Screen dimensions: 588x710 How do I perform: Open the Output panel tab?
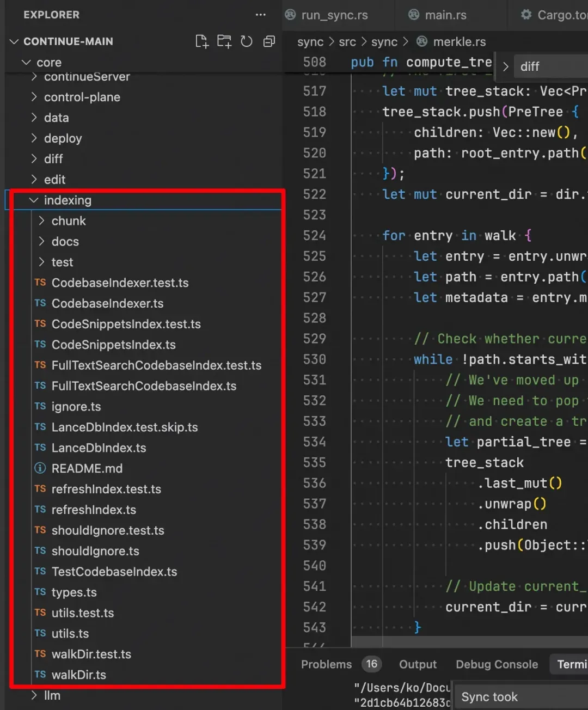point(418,664)
